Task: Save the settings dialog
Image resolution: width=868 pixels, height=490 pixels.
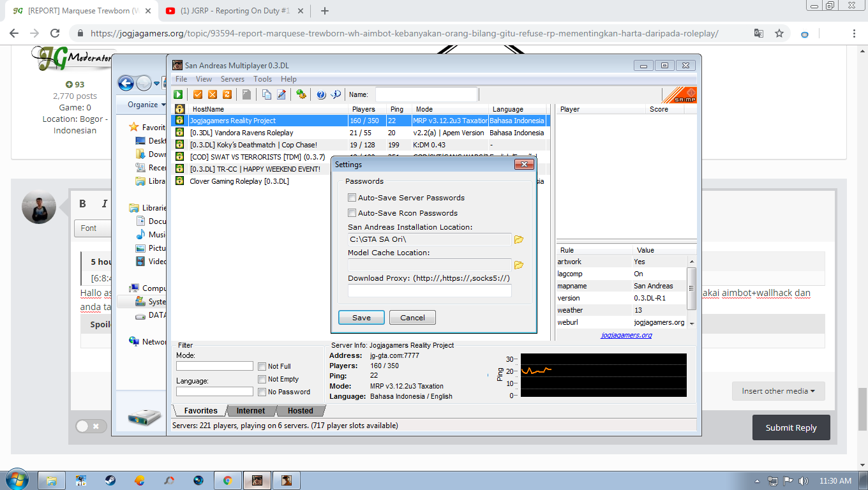Action: (x=361, y=318)
